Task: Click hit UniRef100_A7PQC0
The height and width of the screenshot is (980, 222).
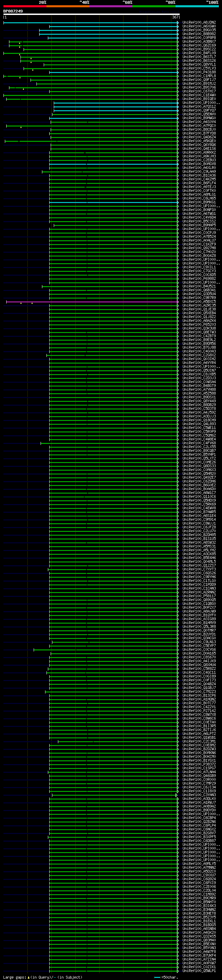Action: pos(199,125)
